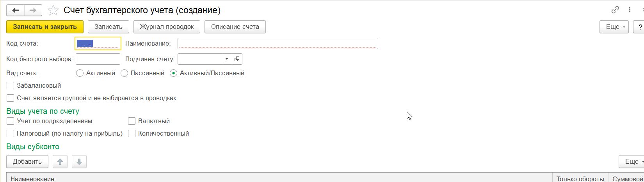
Task: Toggle Количественный checkbox
Action: tap(132, 134)
